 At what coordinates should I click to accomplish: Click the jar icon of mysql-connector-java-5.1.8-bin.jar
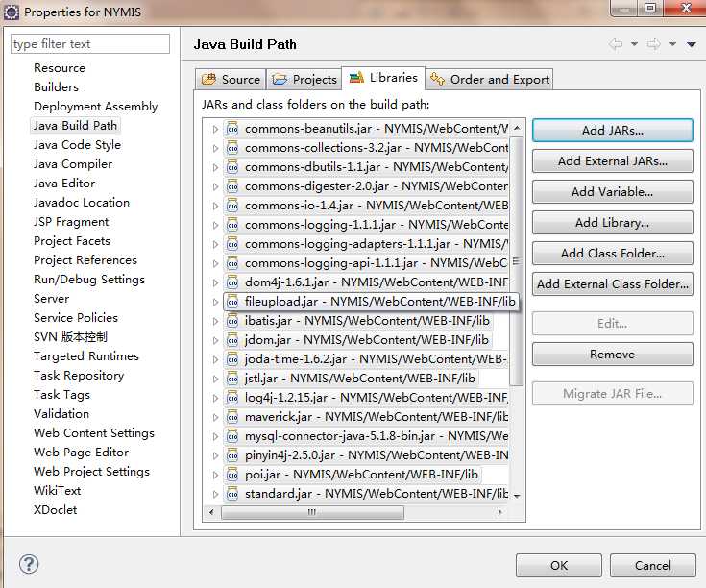tap(232, 436)
